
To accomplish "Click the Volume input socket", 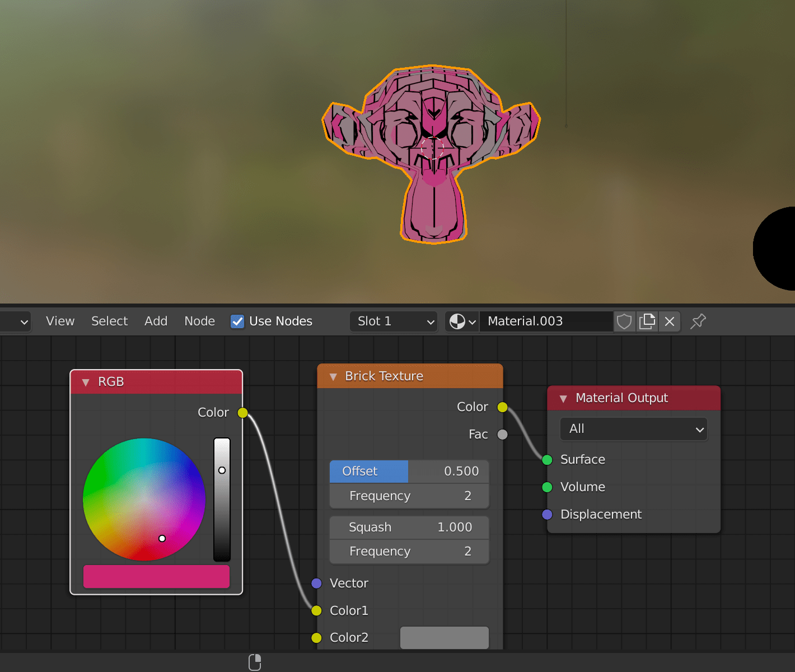I will point(547,487).
